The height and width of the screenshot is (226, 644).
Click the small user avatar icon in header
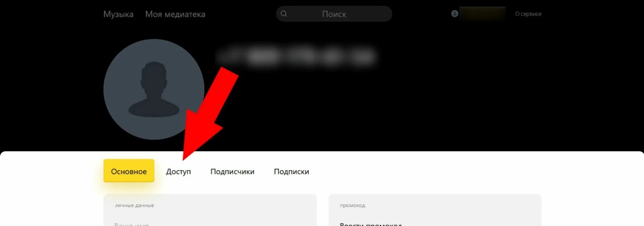click(x=454, y=13)
